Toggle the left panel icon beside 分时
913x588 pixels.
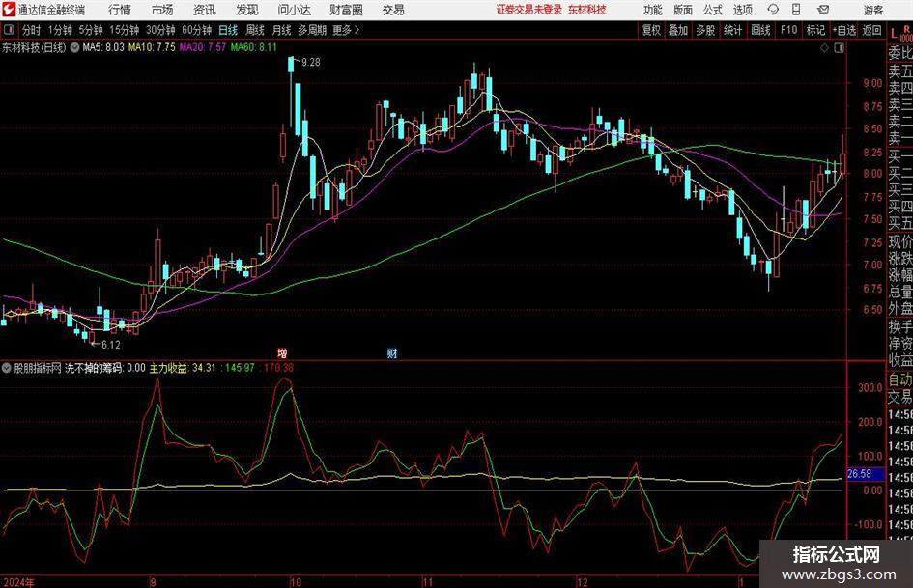click(x=8, y=30)
